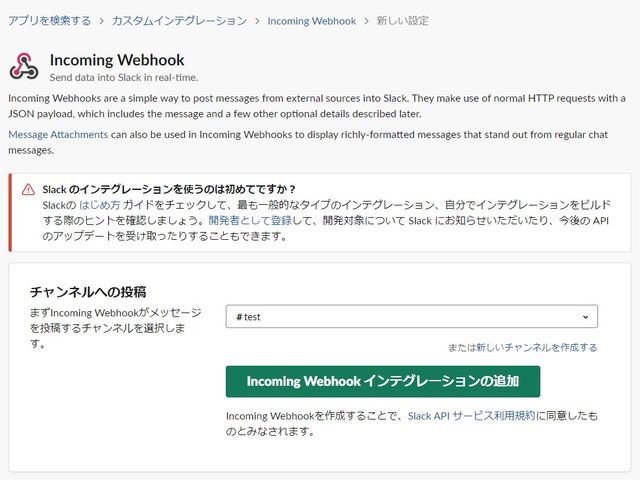Open the はじめ方 guide link

100,205
